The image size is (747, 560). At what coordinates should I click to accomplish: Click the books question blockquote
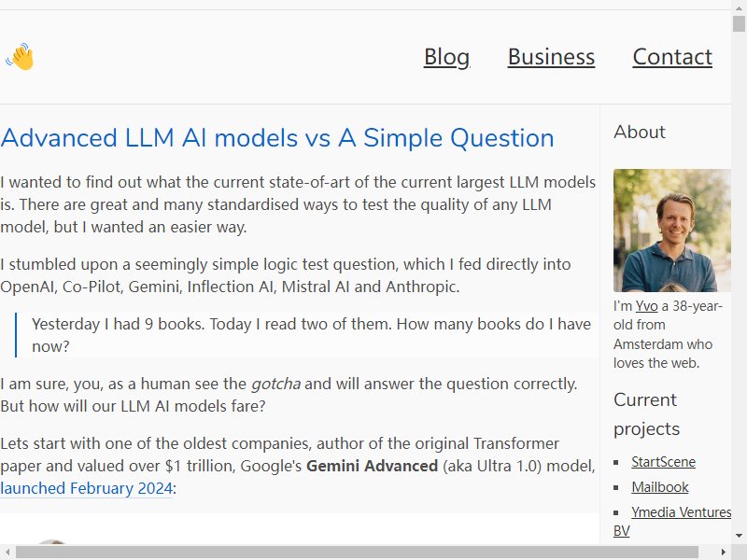point(308,335)
